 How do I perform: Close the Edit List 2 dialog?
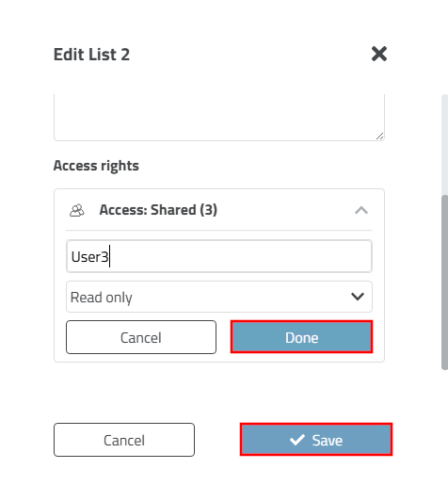[379, 54]
